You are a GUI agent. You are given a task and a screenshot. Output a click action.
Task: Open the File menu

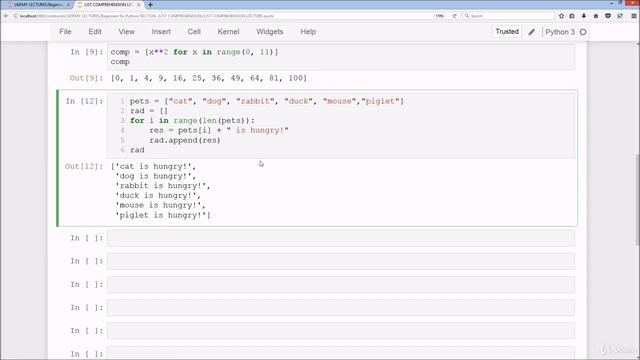tap(65, 32)
